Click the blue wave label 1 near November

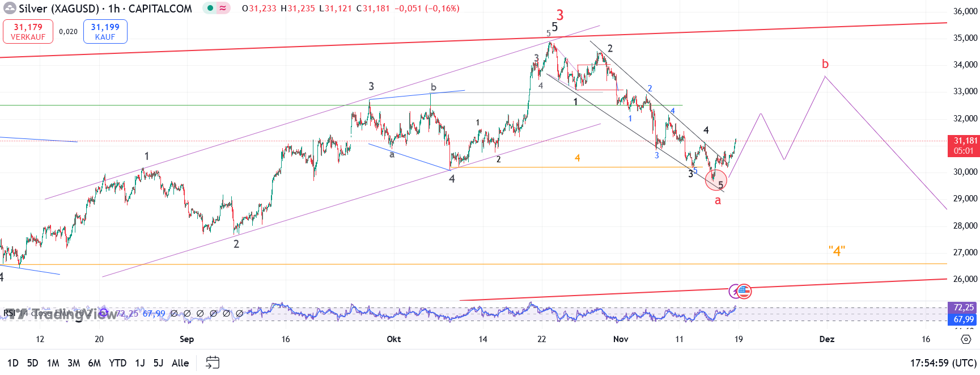[x=630, y=119]
